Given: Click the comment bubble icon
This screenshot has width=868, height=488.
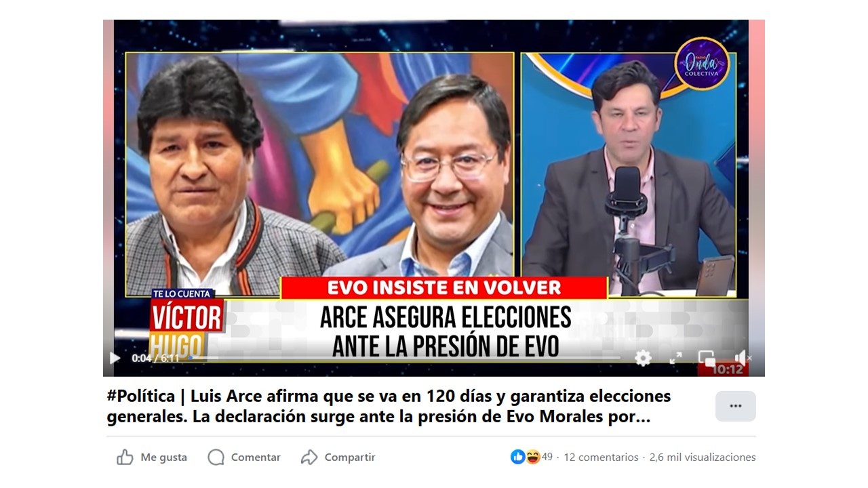Looking at the screenshot, I should (216, 457).
